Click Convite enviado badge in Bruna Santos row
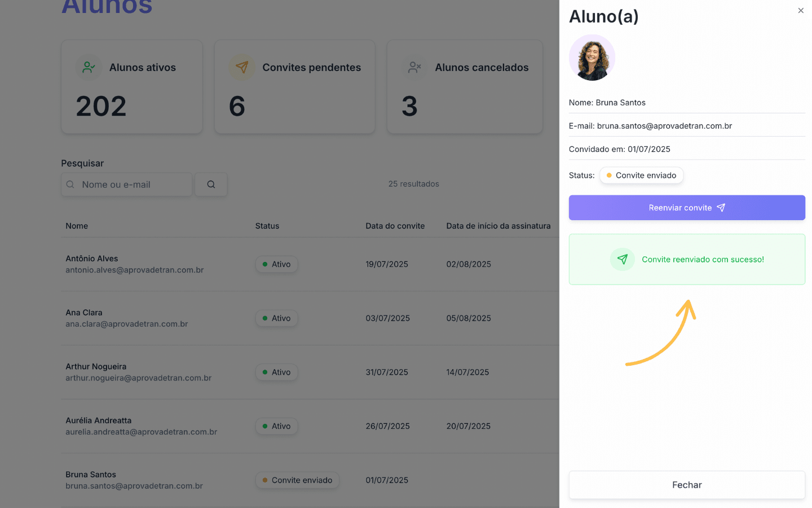This screenshot has height=508, width=812. coord(297,480)
